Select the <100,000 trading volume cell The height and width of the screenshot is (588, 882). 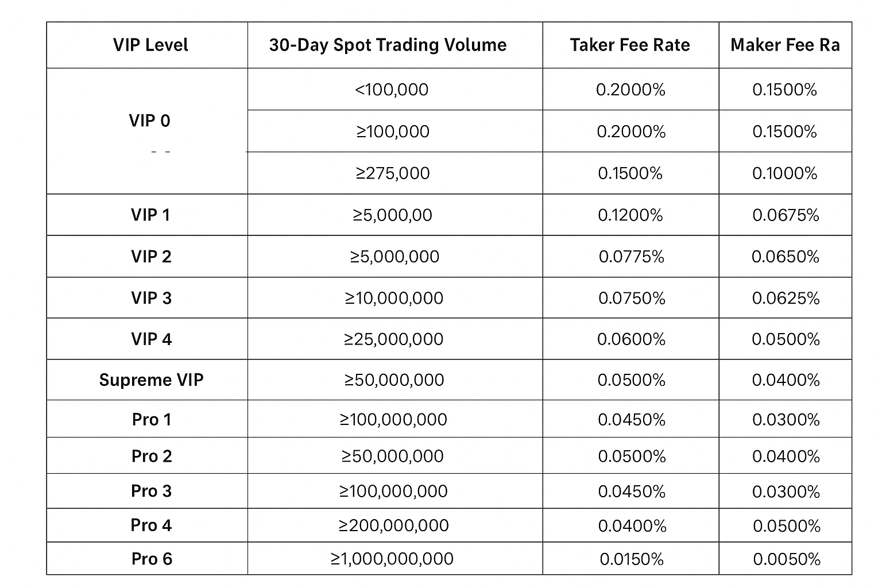pyautogui.click(x=392, y=90)
